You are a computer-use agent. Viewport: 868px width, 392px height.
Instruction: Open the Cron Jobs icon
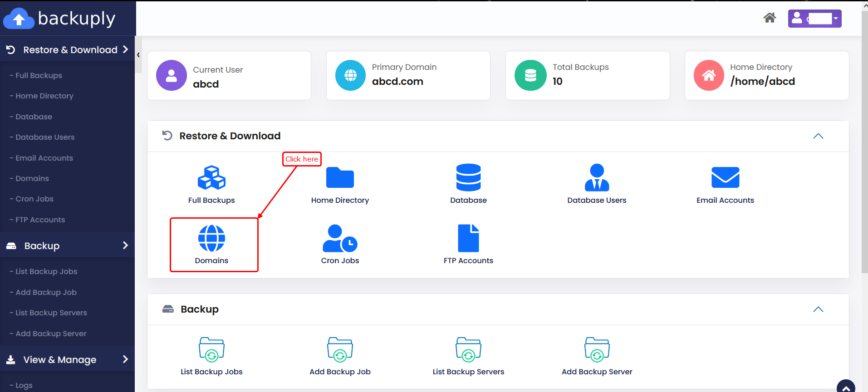(x=340, y=238)
